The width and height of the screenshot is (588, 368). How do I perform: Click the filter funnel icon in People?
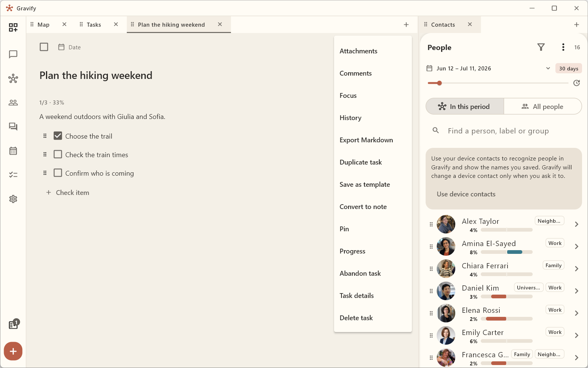pyautogui.click(x=541, y=47)
